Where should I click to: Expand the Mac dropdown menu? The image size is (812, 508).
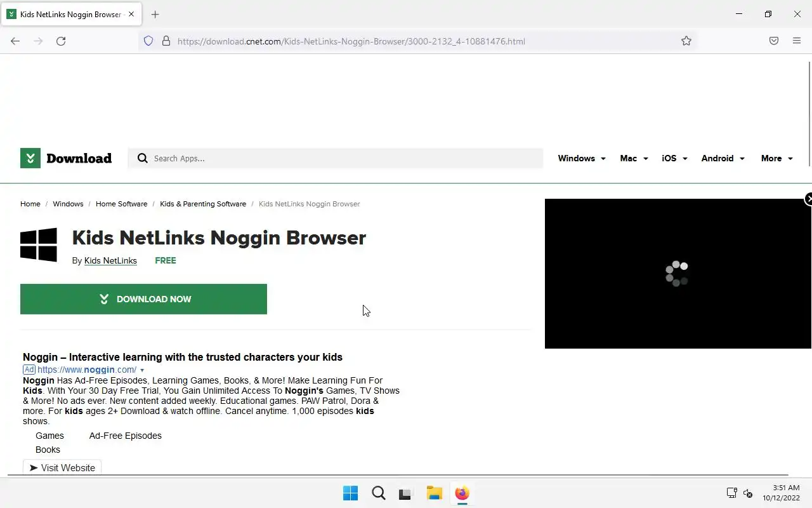[634, 158]
